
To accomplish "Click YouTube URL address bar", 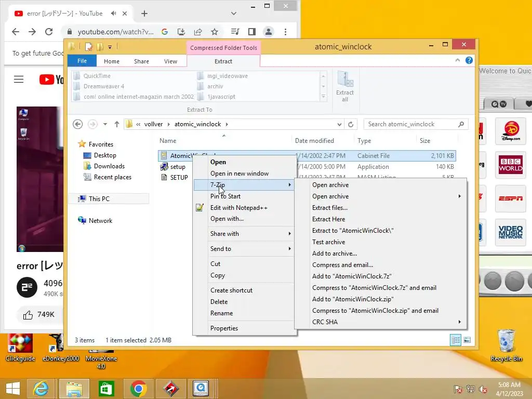I will (115, 32).
